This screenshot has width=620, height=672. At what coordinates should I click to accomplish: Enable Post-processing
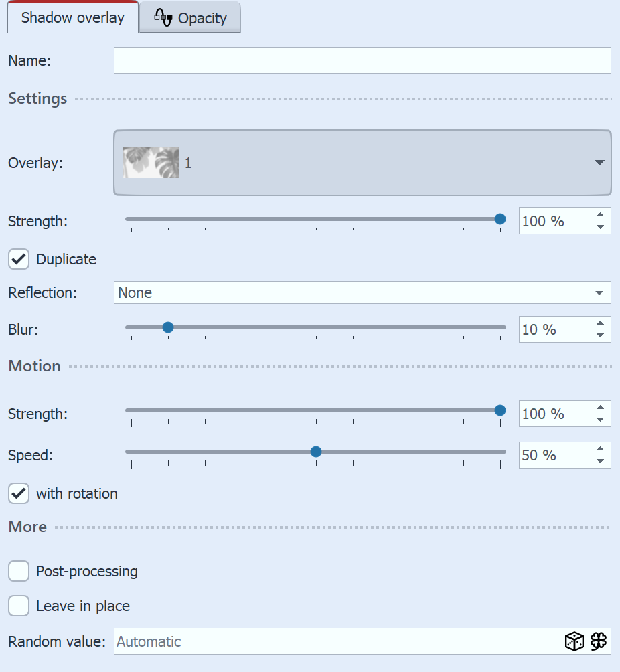pyautogui.click(x=18, y=571)
